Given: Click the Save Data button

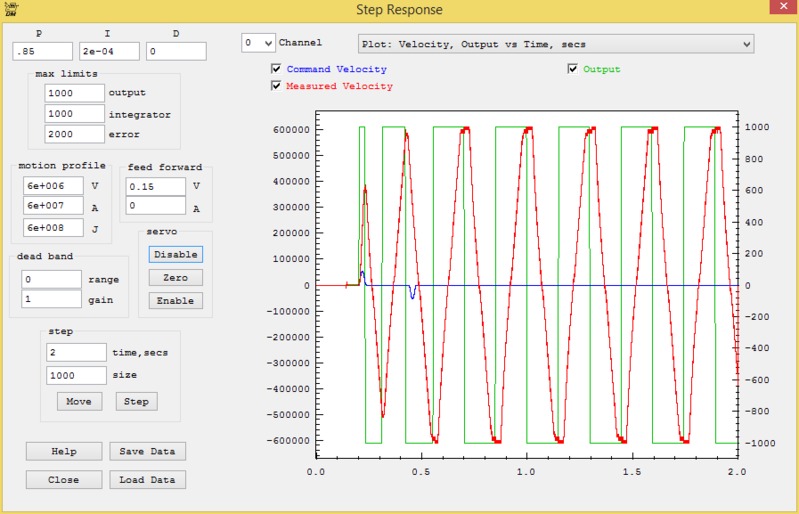Looking at the screenshot, I should (147, 451).
